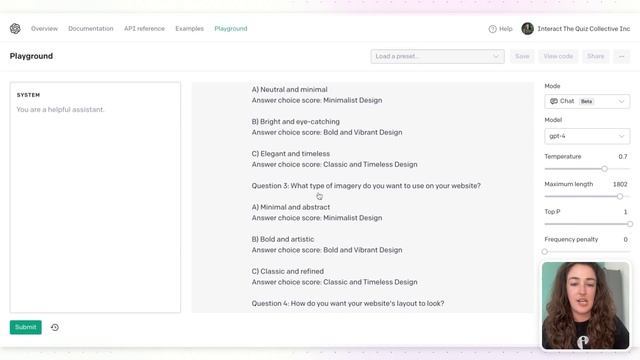Image resolution: width=640 pixels, height=360 pixels.
Task: Adjust the Maximum length slider handle
Action: coord(620,196)
